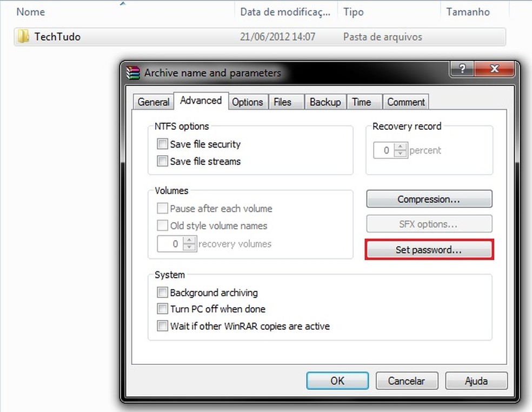This screenshot has height=412, width=532.
Task: Confirm with the OK button
Action: [x=337, y=381]
